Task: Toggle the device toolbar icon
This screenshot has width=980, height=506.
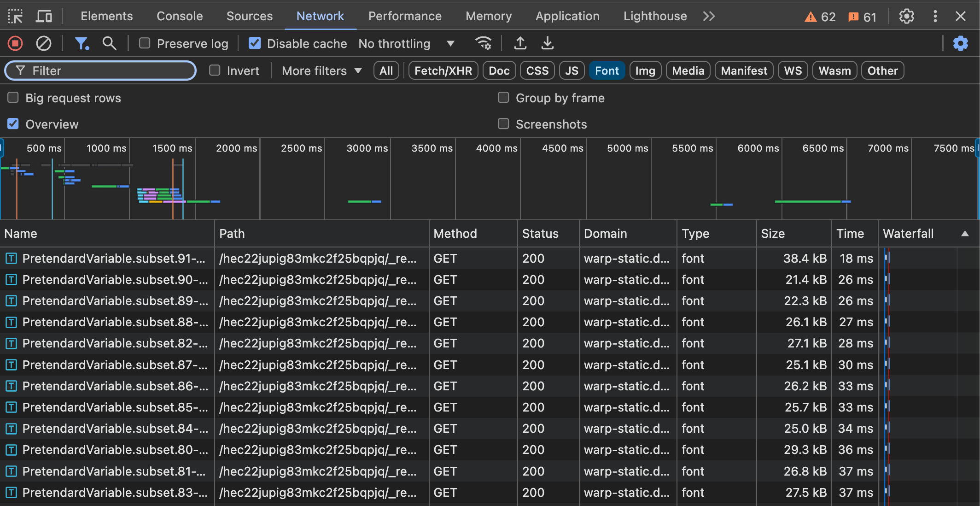Action: 44,17
